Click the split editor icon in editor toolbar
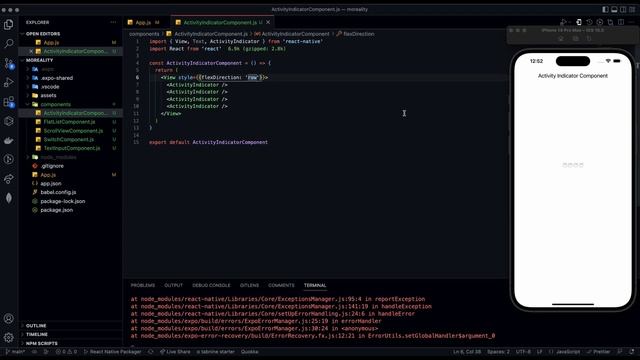The image size is (640, 360). coord(621,22)
